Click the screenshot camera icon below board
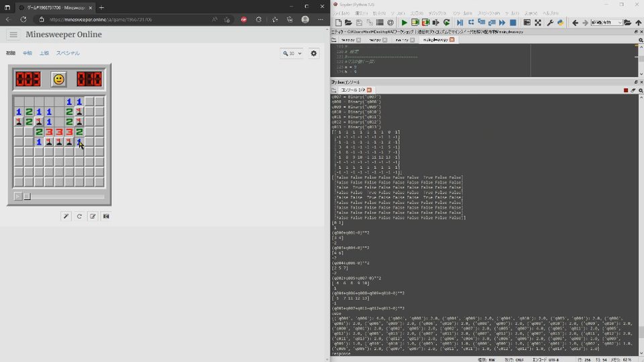Viewport: 644px width, 362px height. pos(107,217)
